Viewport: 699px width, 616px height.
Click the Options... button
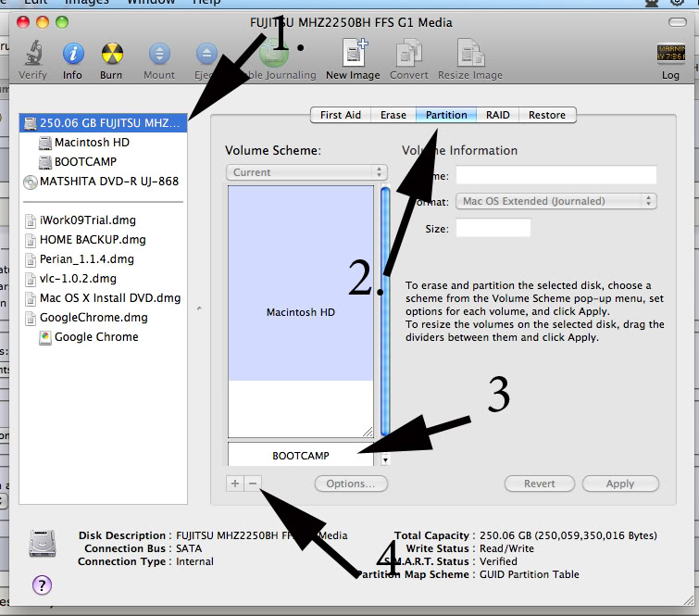(x=351, y=484)
